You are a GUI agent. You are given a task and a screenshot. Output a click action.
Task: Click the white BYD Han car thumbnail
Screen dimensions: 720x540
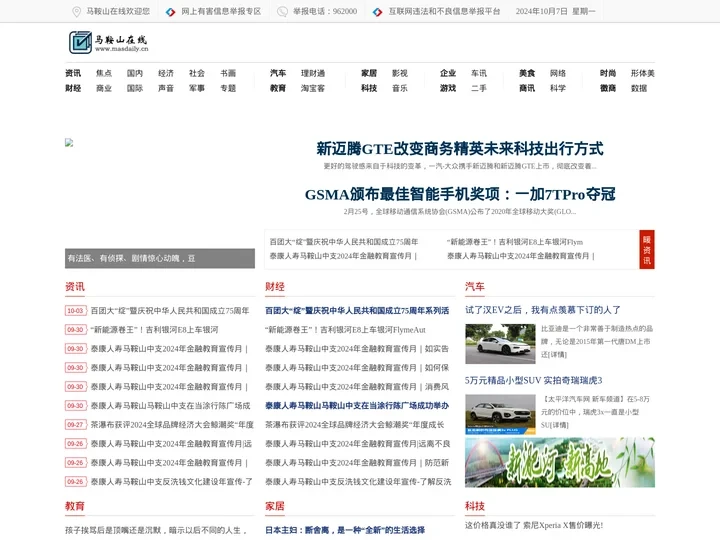tap(500, 344)
